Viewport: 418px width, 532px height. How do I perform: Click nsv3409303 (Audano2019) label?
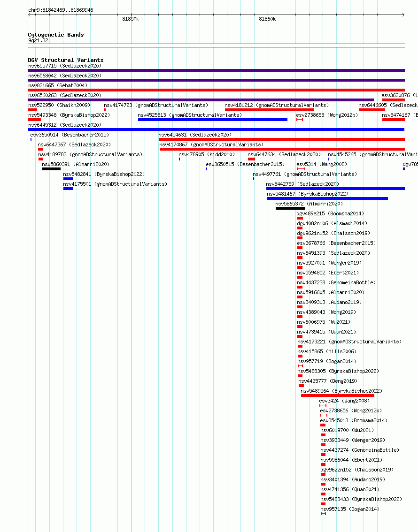[329, 302]
